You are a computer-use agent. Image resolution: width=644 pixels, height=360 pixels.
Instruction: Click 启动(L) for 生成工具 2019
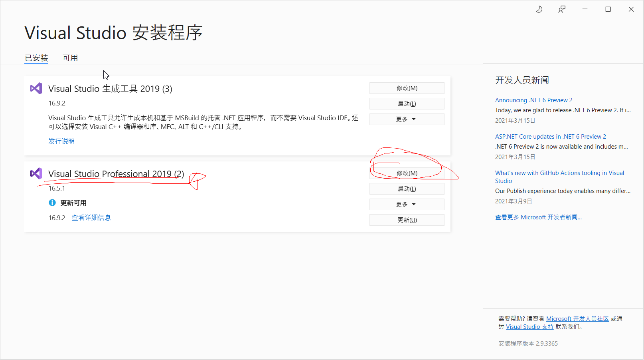click(407, 103)
